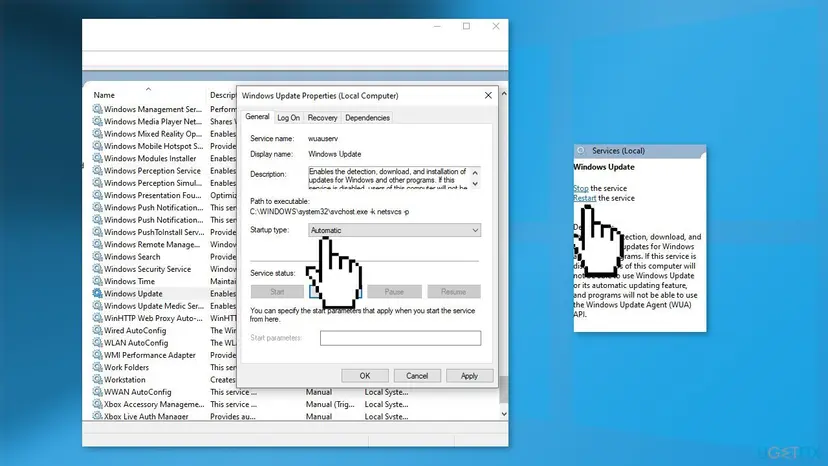828x466 pixels.
Task: Click the Windows Security Service gear icon
Action: click(97, 269)
